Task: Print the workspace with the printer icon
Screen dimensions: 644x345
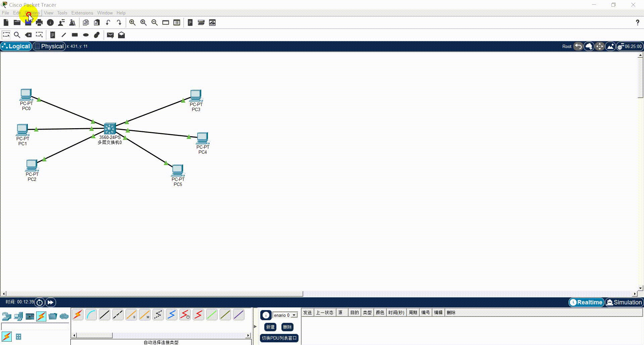Action: coord(39,22)
